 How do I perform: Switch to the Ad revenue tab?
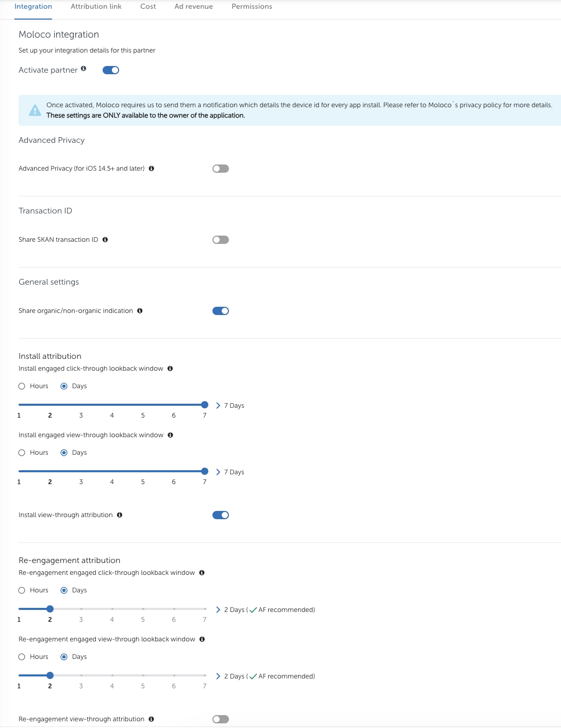tap(193, 7)
